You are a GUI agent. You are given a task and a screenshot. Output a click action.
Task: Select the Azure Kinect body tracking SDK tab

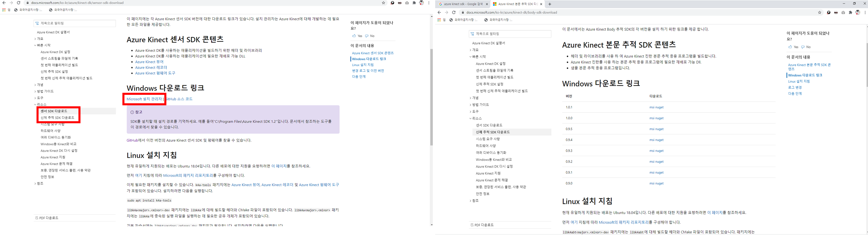pos(517,4)
